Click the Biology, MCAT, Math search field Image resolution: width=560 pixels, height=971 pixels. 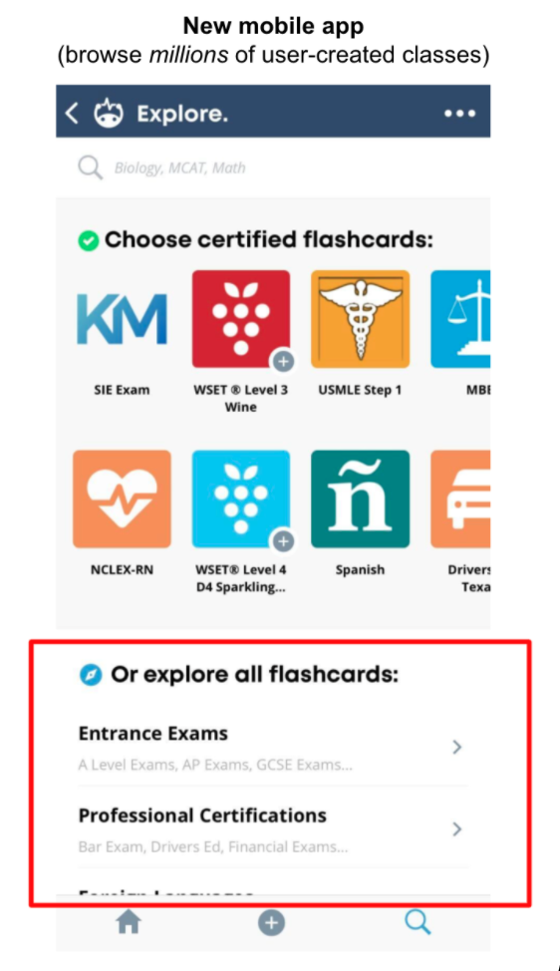coord(273,167)
